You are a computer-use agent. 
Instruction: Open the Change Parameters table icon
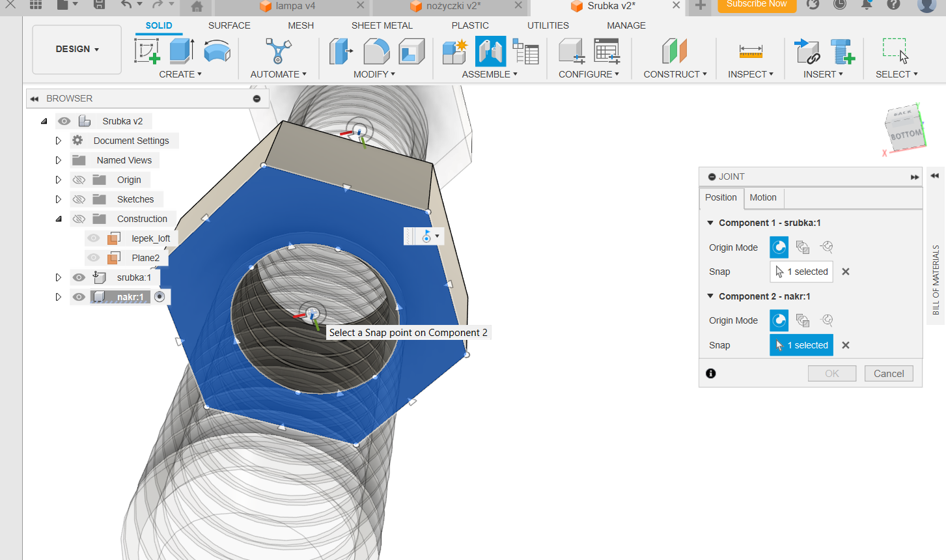(607, 51)
